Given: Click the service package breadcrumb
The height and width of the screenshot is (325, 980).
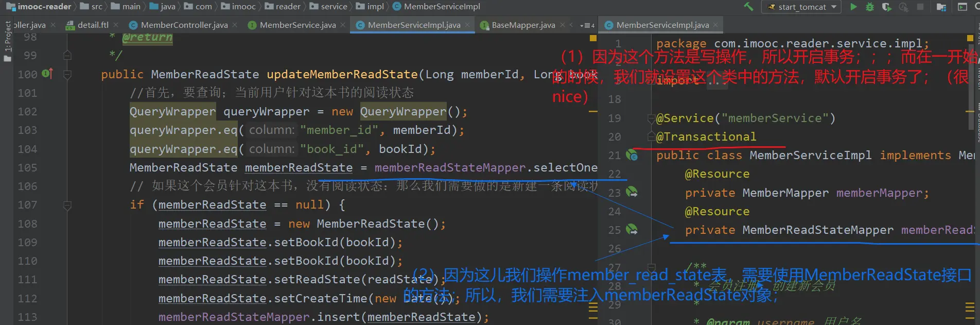Looking at the screenshot, I should (328, 7).
